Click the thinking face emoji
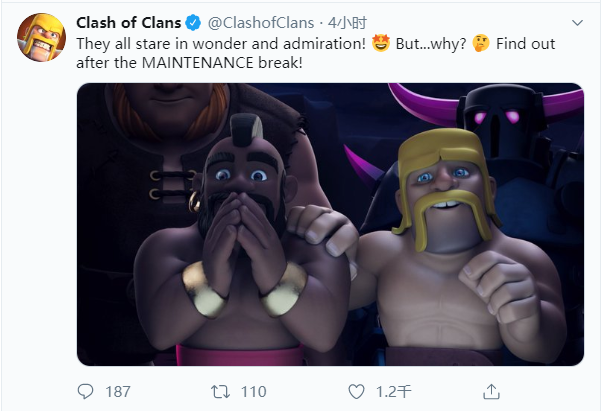The height and width of the screenshot is (411, 604). (x=481, y=43)
